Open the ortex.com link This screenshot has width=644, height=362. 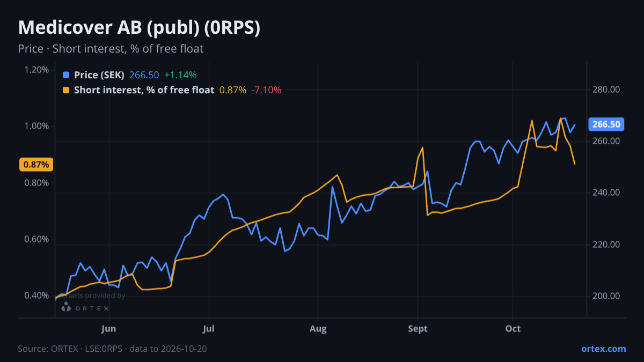pos(603,349)
